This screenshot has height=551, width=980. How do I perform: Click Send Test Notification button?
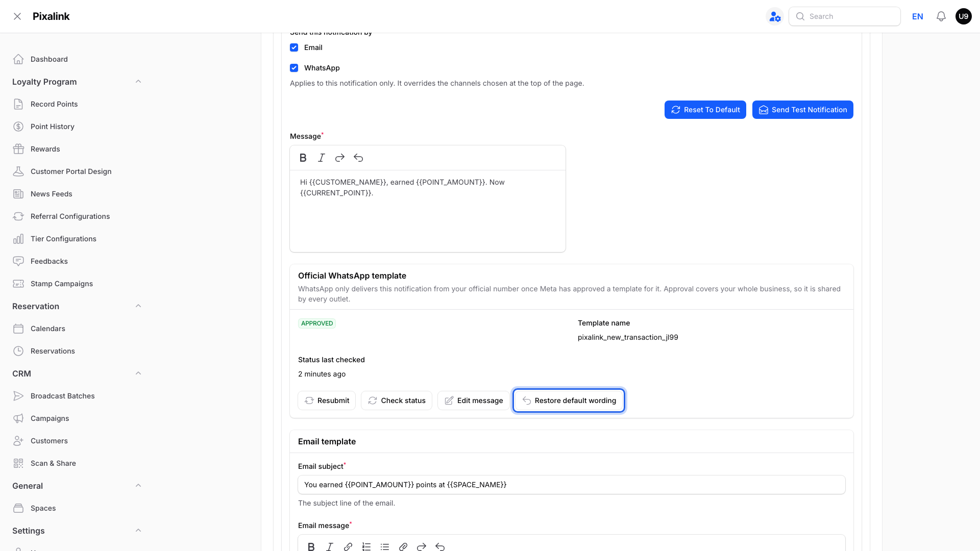(803, 110)
